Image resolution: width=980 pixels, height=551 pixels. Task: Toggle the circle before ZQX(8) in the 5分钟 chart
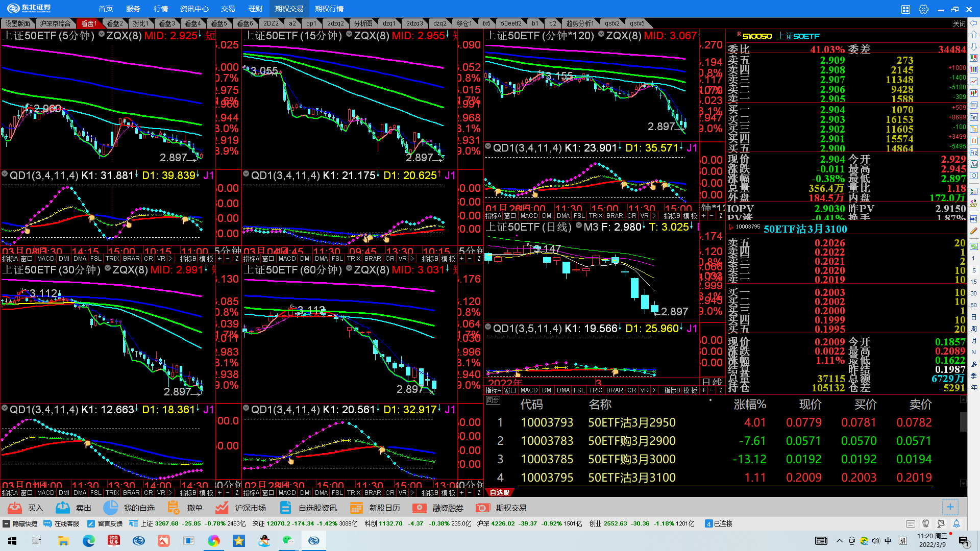coord(102,34)
